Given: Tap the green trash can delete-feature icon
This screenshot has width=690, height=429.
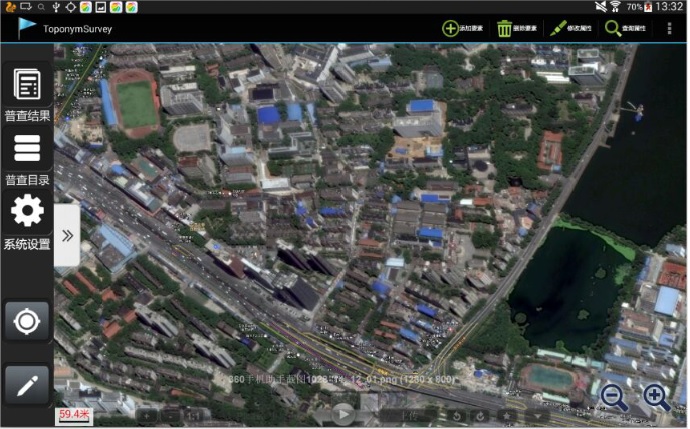Looking at the screenshot, I should [504, 29].
